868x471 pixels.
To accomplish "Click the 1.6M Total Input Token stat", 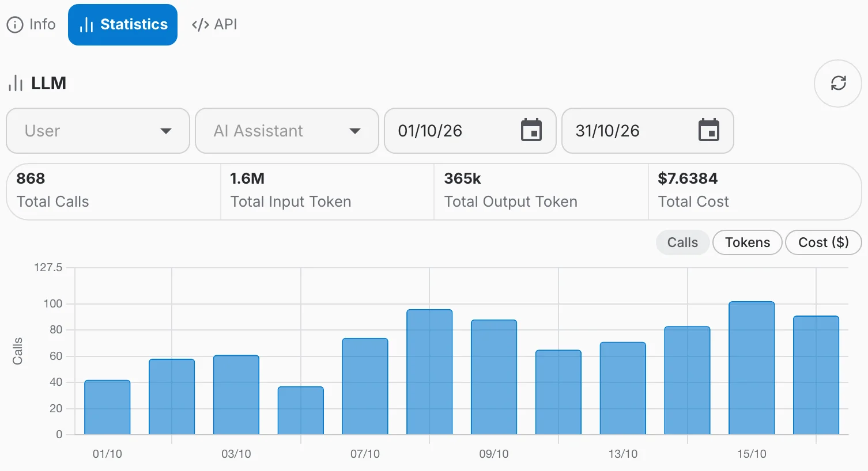I will pos(327,192).
